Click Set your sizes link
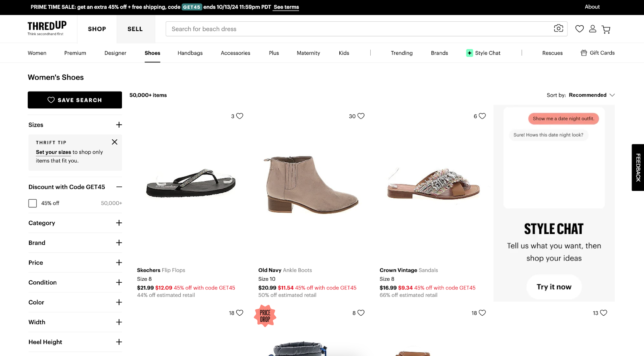This screenshot has height=356, width=644. coord(54,152)
